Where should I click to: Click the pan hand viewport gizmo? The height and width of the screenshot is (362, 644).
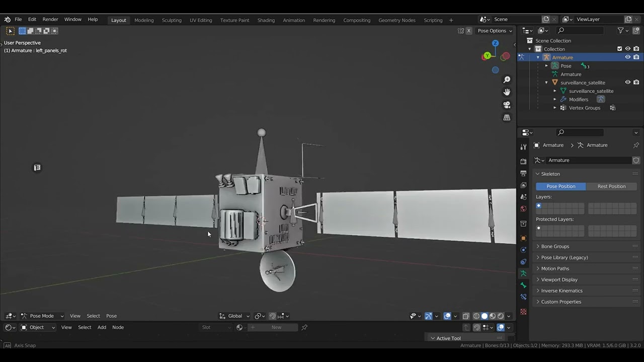[507, 92]
